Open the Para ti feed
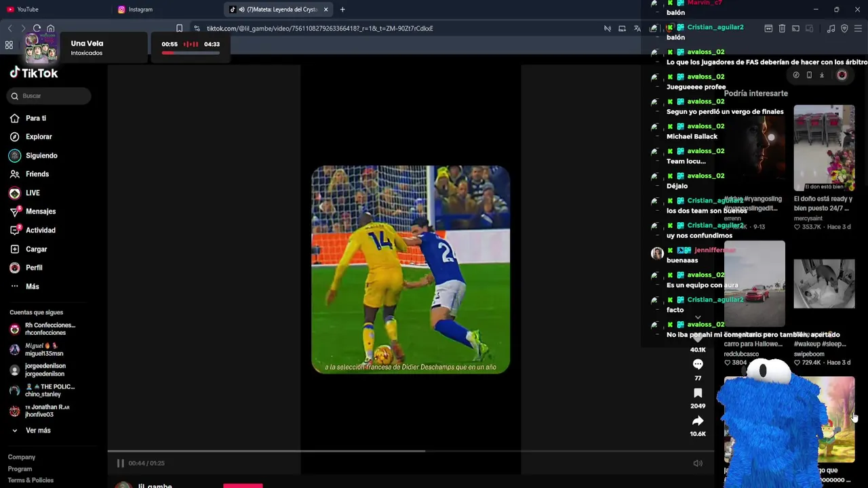 click(36, 118)
